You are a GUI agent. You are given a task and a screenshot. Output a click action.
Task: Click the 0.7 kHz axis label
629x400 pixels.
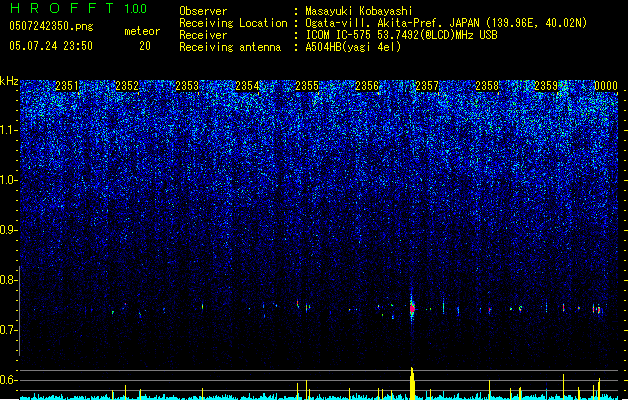point(9,330)
